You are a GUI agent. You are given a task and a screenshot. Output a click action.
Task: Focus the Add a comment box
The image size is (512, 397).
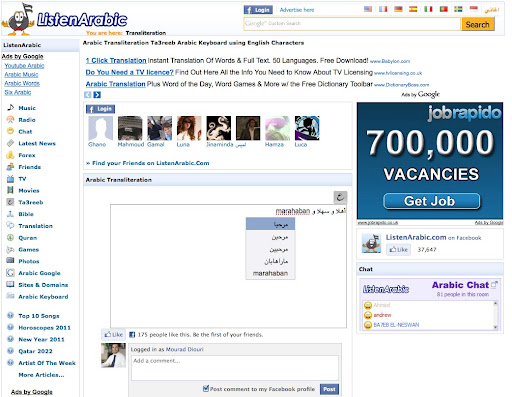pos(235,368)
